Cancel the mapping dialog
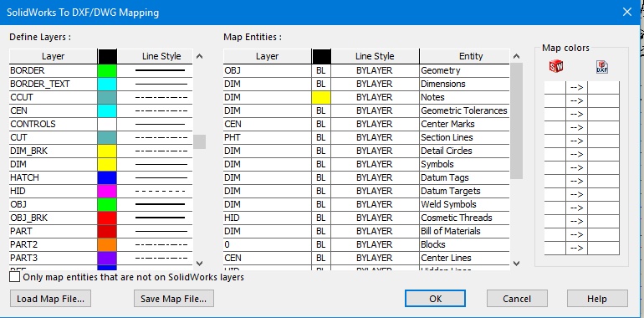Viewport: 644px width, 318px height. coord(517,299)
